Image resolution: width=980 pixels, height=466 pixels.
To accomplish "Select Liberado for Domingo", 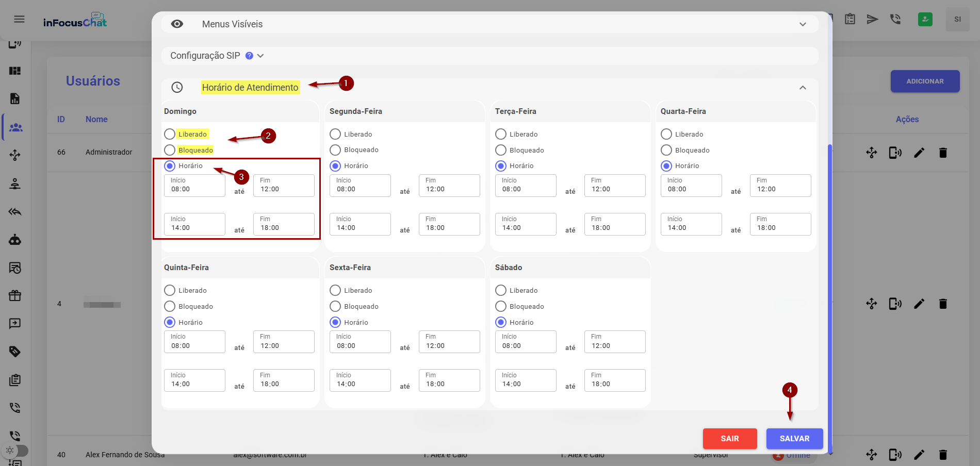I will [170, 134].
